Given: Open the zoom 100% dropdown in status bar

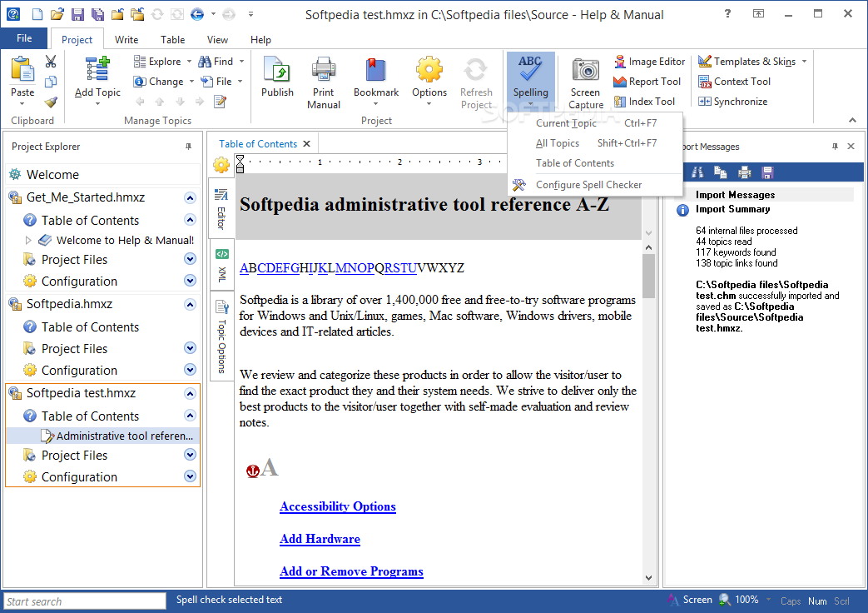Looking at the screenshot, I should pyautogui.click(x=768, y=599).
